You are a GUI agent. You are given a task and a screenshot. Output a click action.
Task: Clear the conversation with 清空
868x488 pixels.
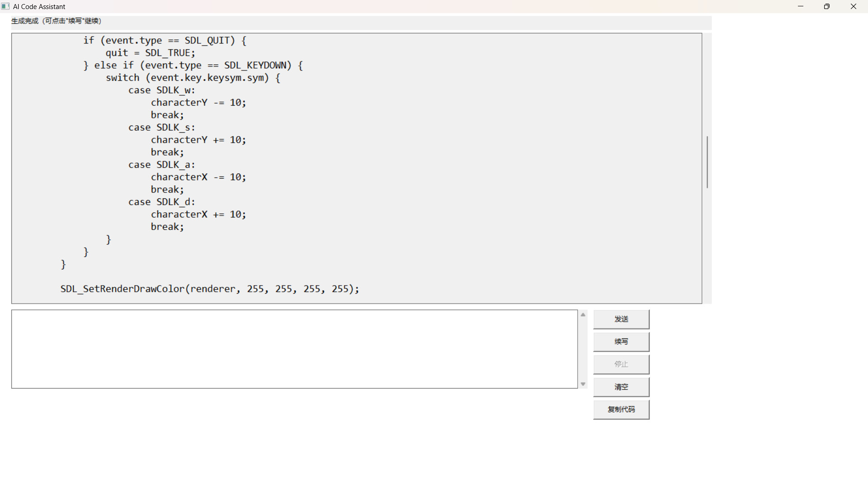621,387
